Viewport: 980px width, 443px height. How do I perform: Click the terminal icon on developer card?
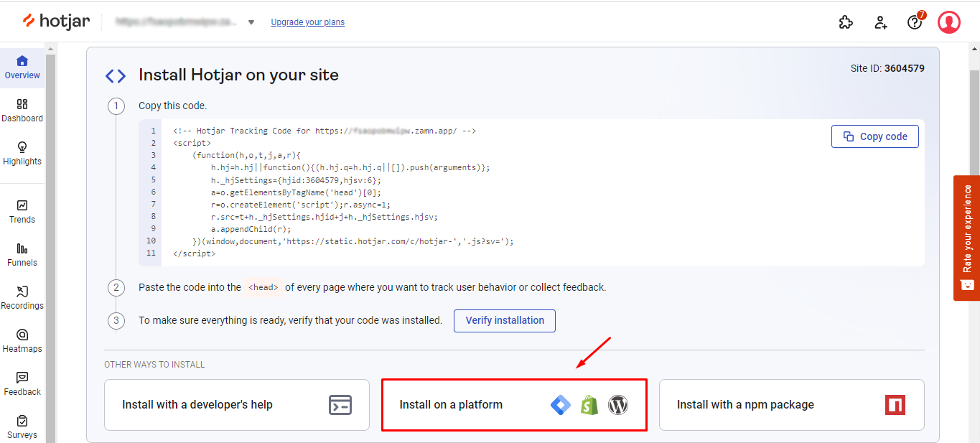pos(340,405)
